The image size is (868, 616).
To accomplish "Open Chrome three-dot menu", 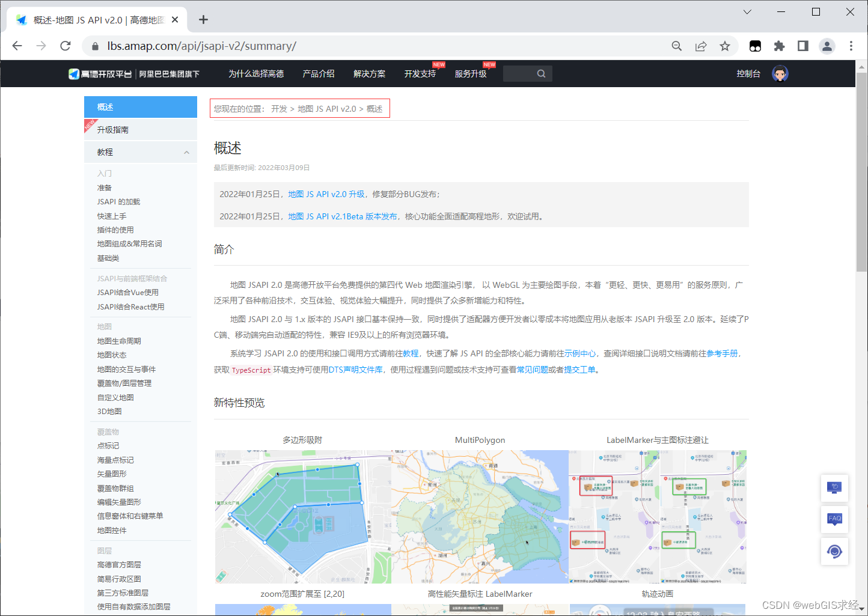I will (851, 46).
